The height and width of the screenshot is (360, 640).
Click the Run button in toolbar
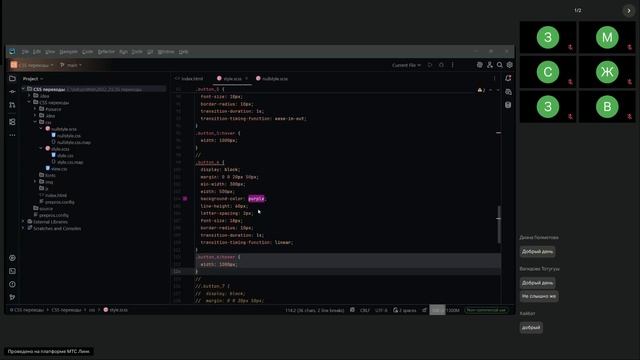tap(430, 65)
